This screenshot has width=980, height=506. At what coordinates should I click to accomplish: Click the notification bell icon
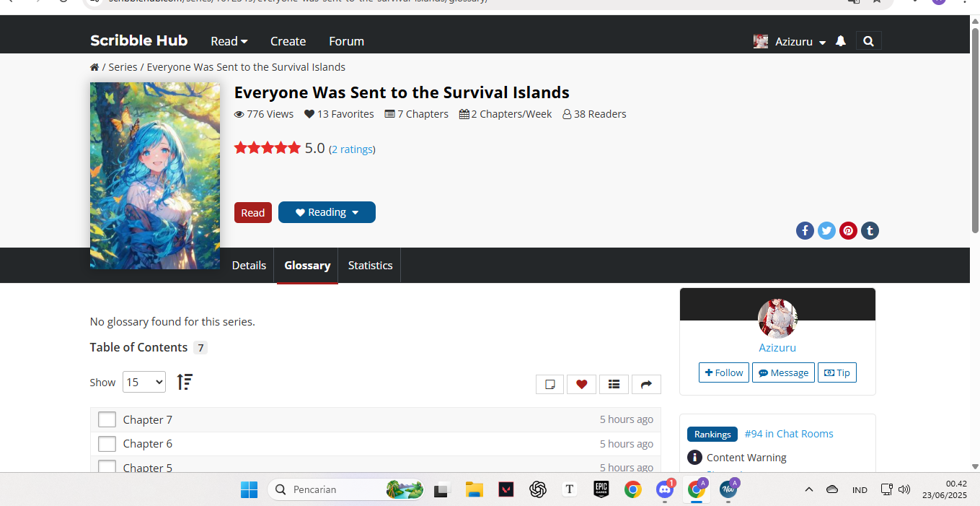point(840,41)
